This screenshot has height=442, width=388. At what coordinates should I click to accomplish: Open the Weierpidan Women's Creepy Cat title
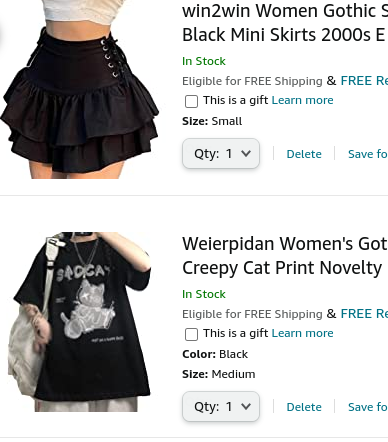click(x=285, y=256)
